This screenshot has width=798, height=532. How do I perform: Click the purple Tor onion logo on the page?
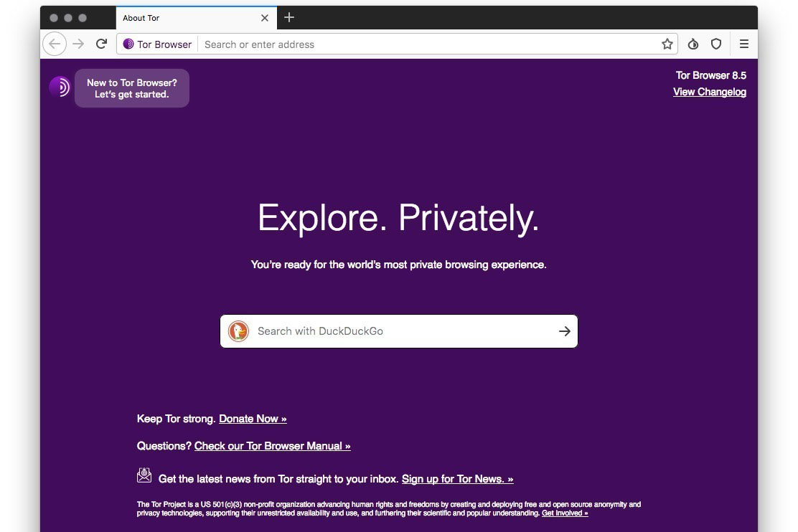tap(60, 87)
